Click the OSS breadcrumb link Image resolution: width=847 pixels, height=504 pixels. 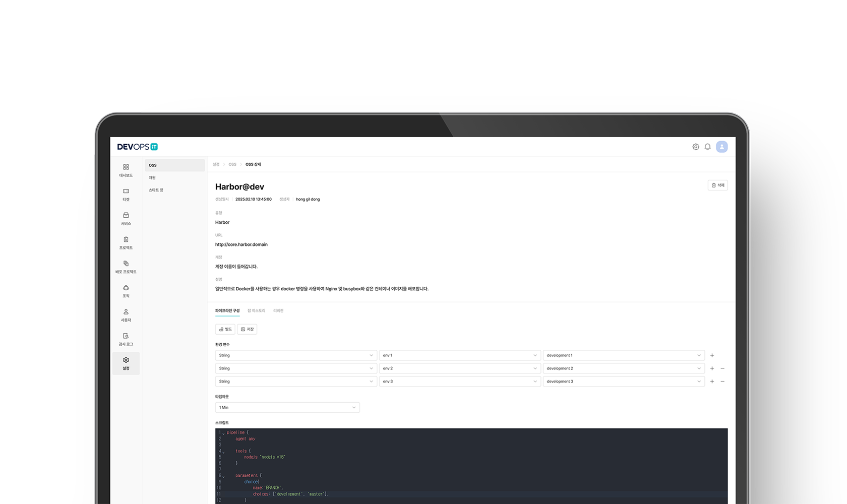tap(232, 164)
